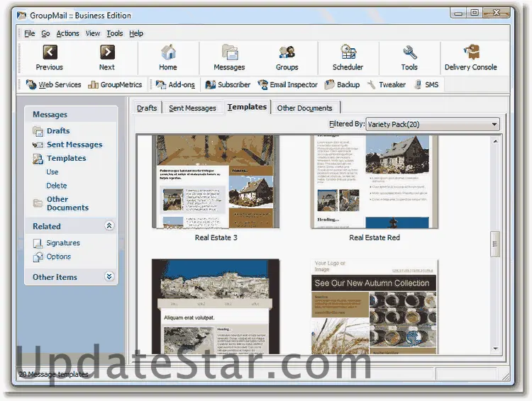Open the Filtered By Variety Pack dropdown
The height and width of the screenshot is (401, 532).
point(433,125)
